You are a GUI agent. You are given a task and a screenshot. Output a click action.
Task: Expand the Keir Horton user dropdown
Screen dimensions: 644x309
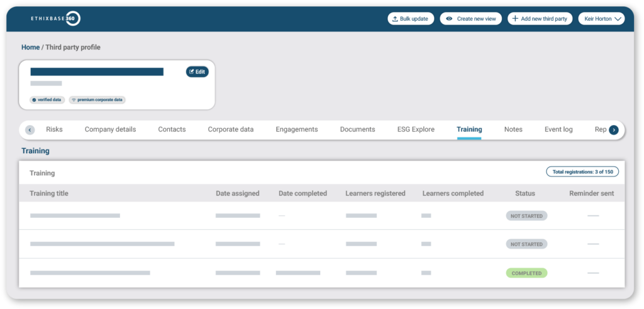click(601, 19)
